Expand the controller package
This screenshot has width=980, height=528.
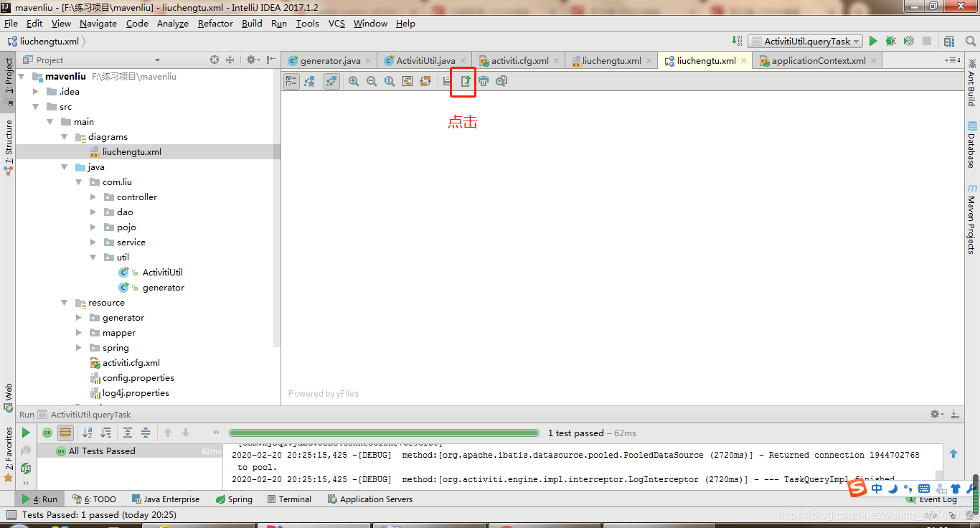(93, 197)
